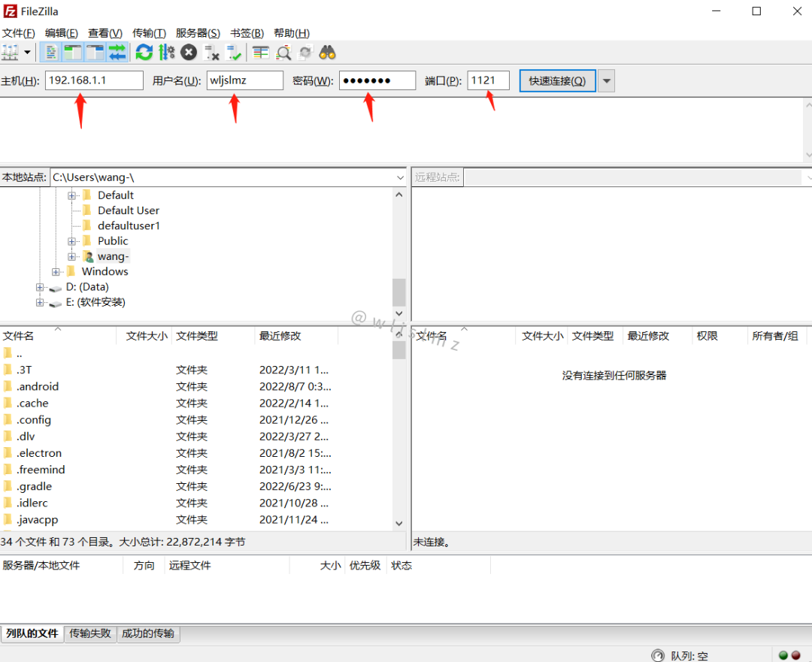Sort local files by 文件类型 column
Screen dimensions: 812x662
(214, 336)
